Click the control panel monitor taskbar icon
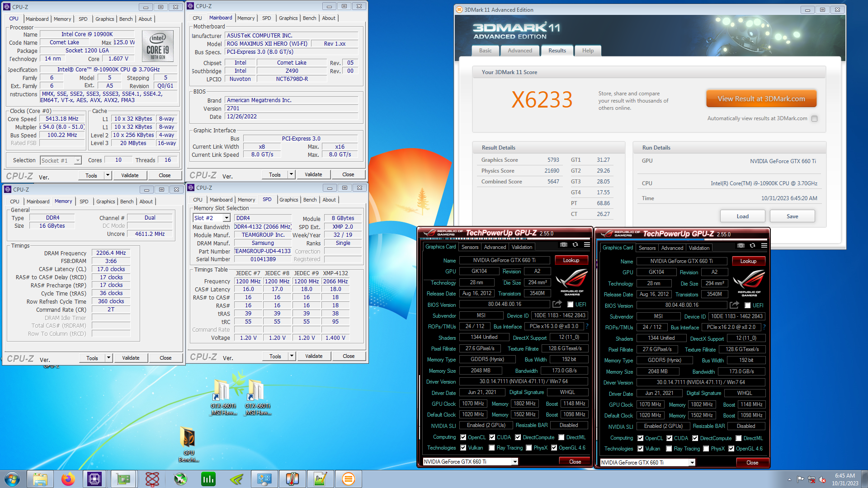Screen dimensions: 868x488 [x=264, y=479]
